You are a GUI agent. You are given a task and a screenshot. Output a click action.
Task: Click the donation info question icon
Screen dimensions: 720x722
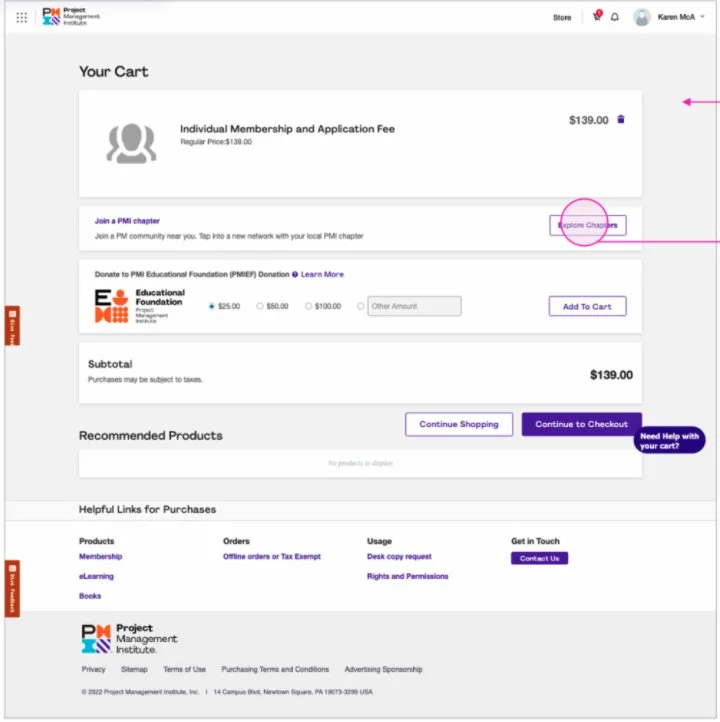click(295, 274)
